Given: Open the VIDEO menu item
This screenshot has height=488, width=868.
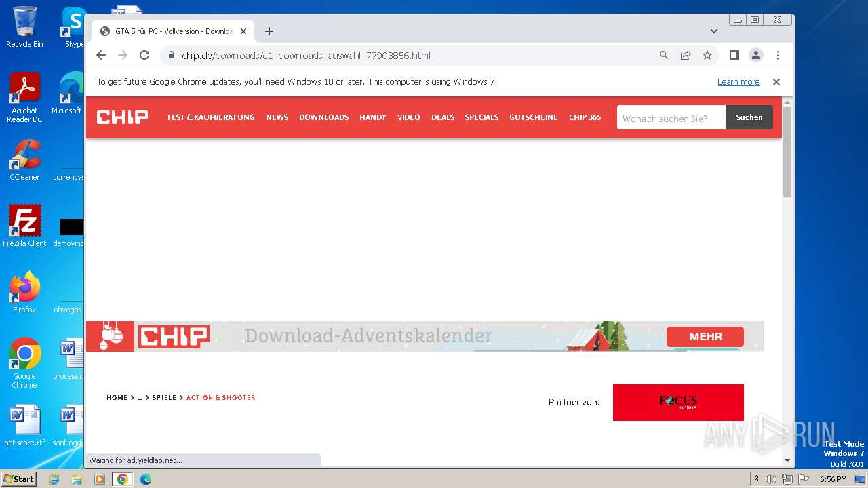Looking at the screenshot, I should 409,117.
